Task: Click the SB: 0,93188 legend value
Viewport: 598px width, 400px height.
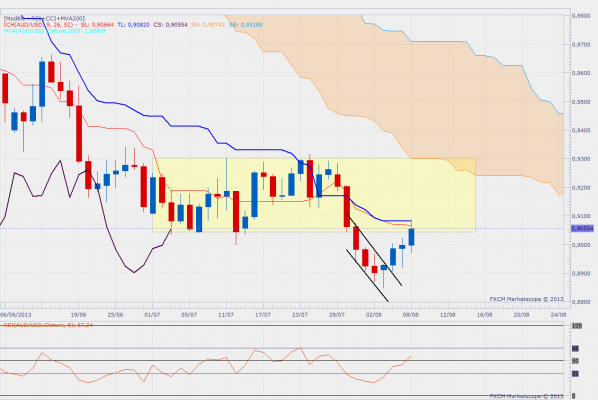Action: point(246,25)
